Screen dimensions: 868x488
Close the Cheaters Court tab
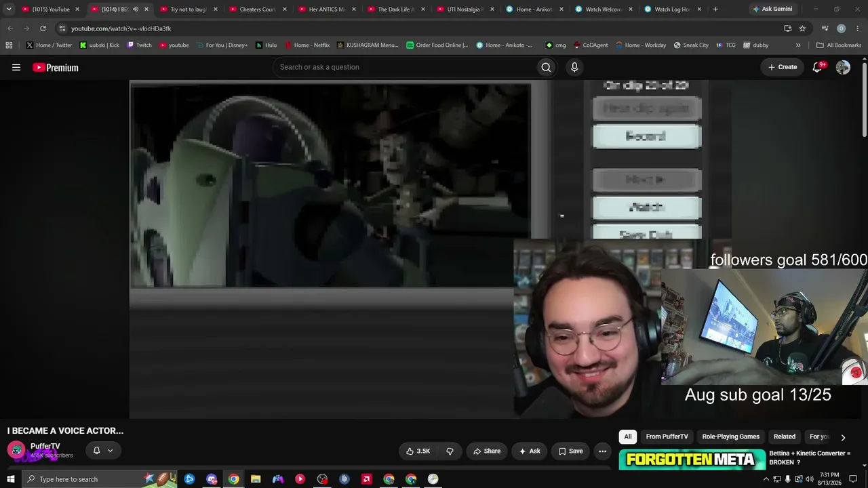284,9
